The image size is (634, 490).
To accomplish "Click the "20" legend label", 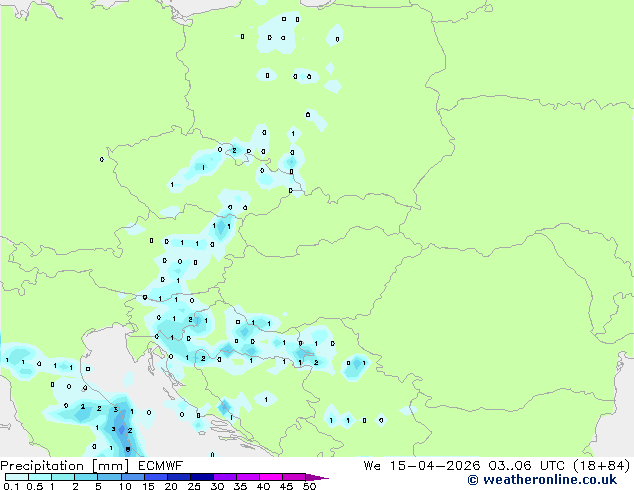I will pyautogui.click(x=171, y=486).
